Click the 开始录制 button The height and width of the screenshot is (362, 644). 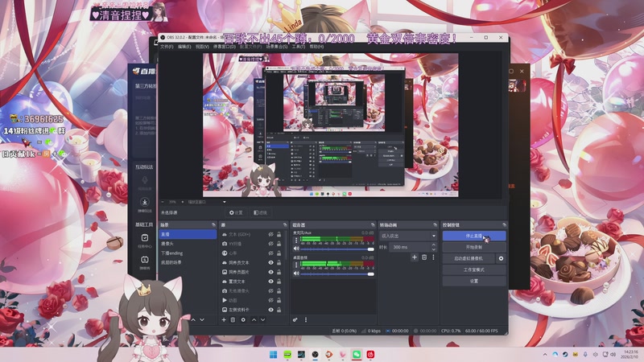(x=474, y=248)
